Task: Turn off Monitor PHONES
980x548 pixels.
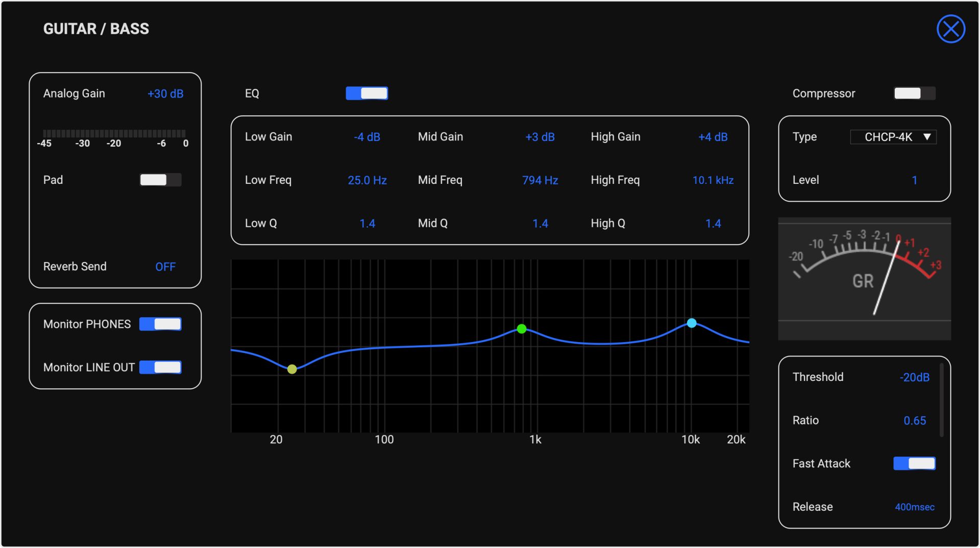Action: click(160, 324)
